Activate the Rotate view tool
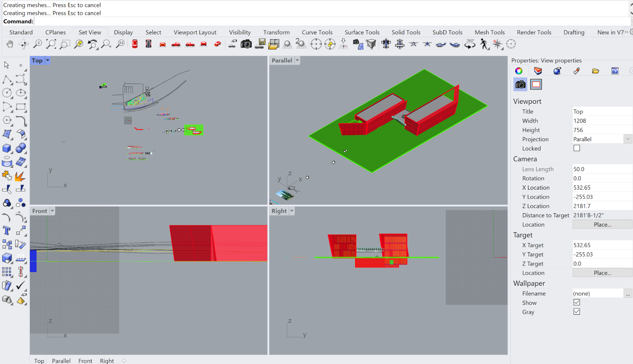The image size is (633, 364). pyautogui.click(x=24, y=44)
